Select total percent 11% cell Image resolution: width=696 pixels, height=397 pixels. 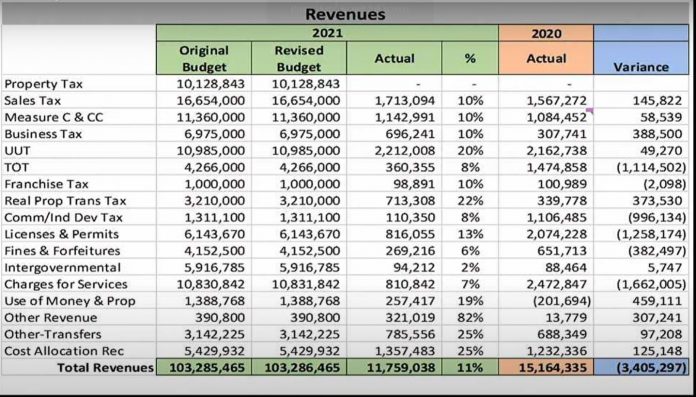[x=470, y=368]
